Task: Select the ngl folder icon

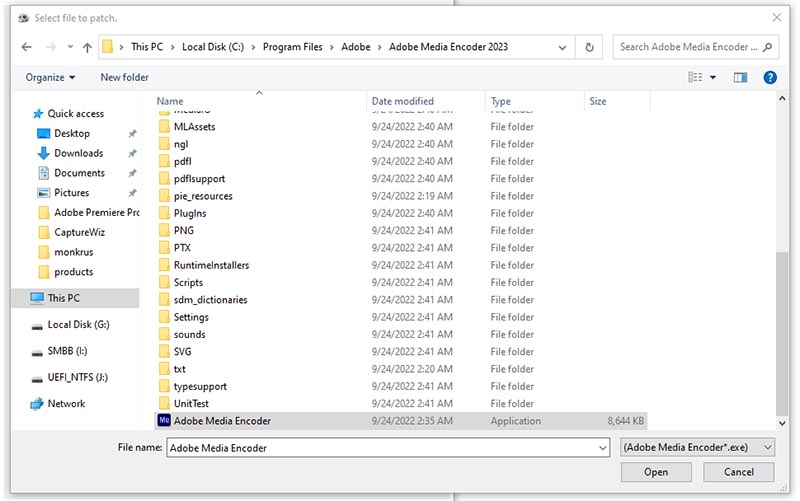Action: coord(164,144)
